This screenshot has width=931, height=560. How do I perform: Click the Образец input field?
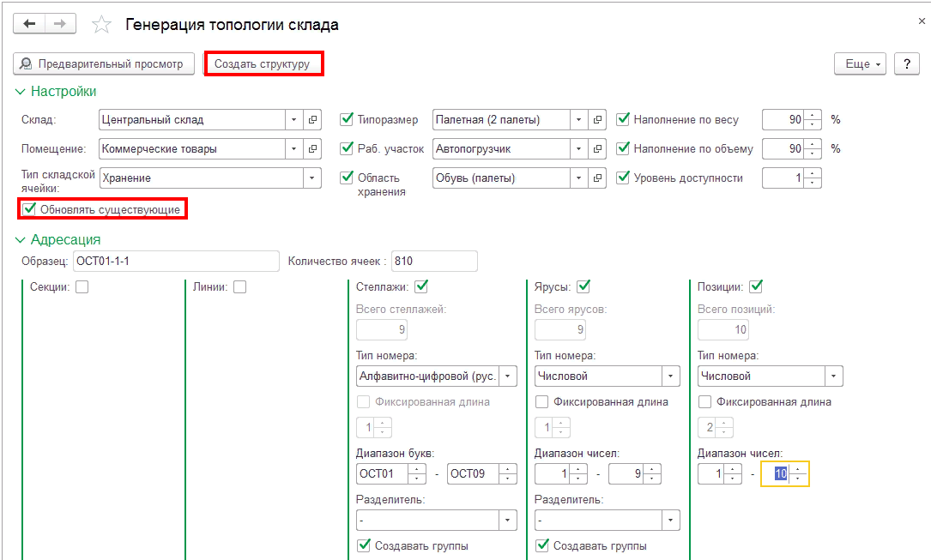(176, 261)
